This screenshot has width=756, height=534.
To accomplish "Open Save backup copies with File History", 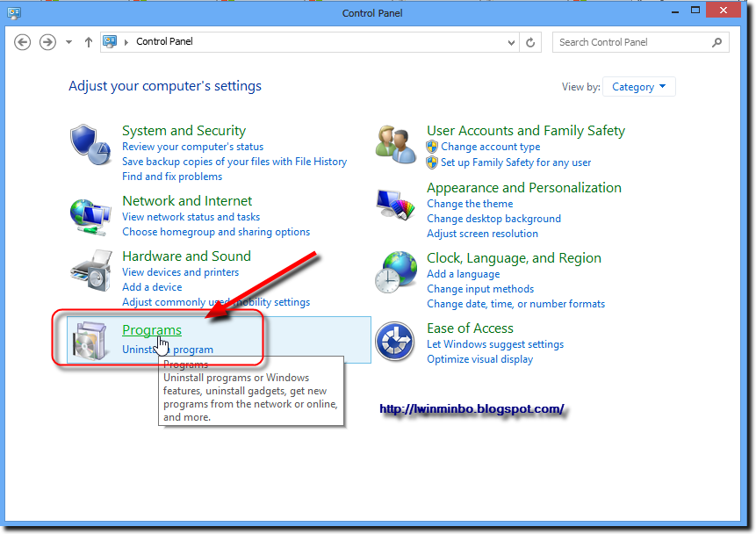I will coord(234,162).
